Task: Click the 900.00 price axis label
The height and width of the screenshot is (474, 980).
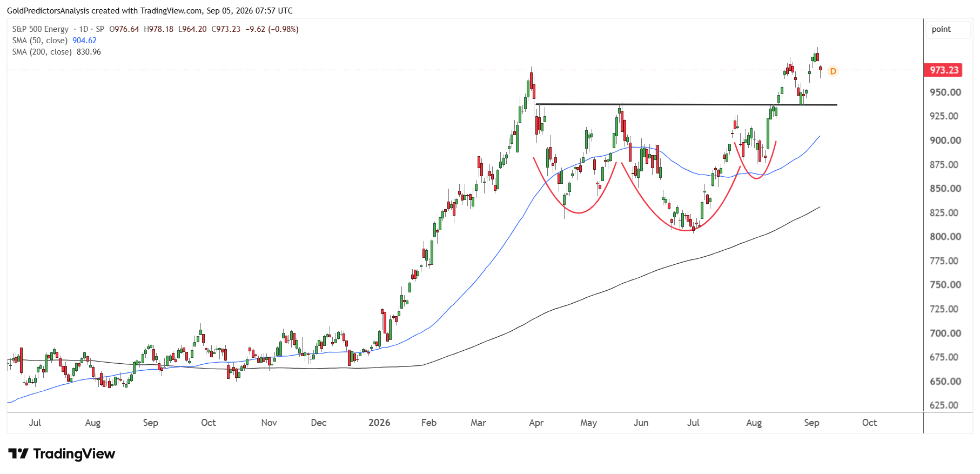Action: pos(945,141)
